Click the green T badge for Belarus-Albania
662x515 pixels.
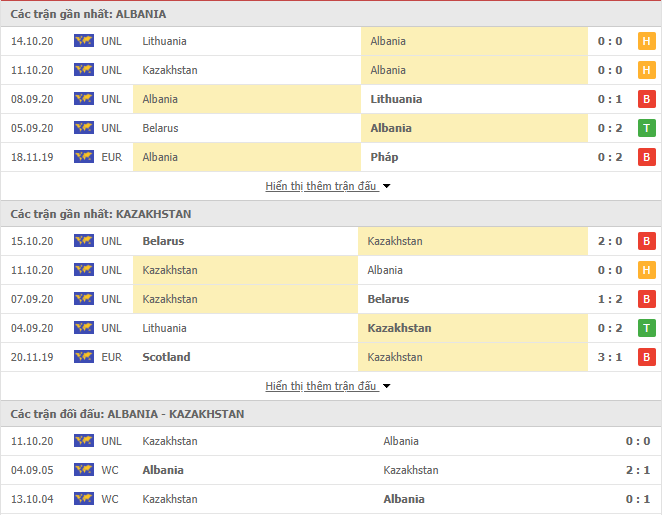coord(646,128)
